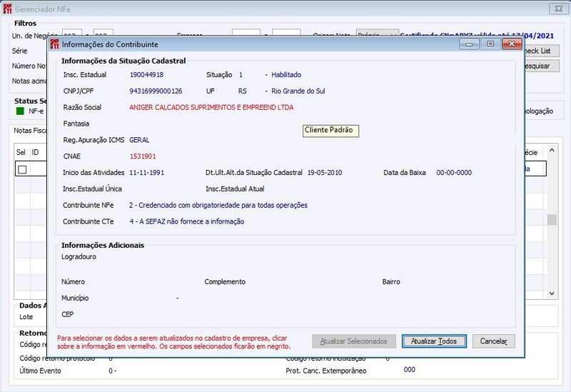Click the Informações do Contribuinte dialog icon
This screenshot has width=571, height=392.
coord(55,44)
